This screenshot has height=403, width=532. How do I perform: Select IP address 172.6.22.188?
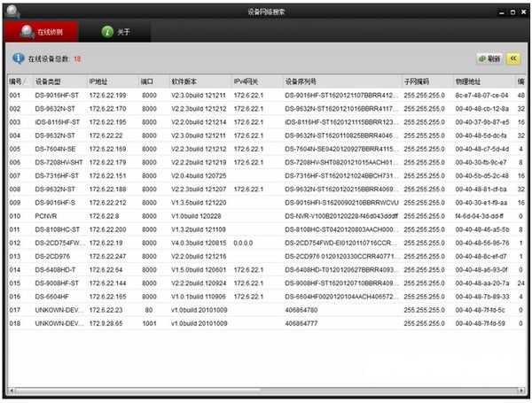point(107,190)
